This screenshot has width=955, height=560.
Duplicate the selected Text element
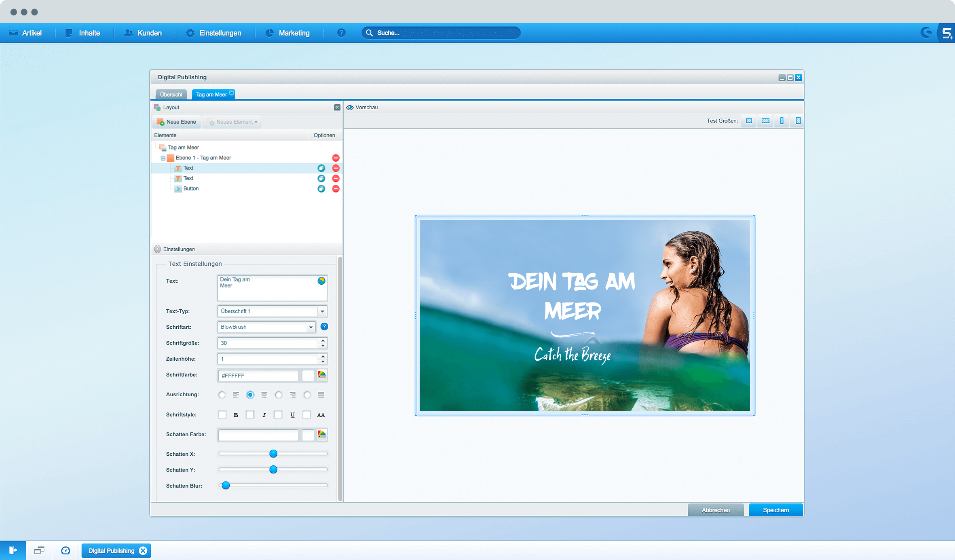[321, 168]
